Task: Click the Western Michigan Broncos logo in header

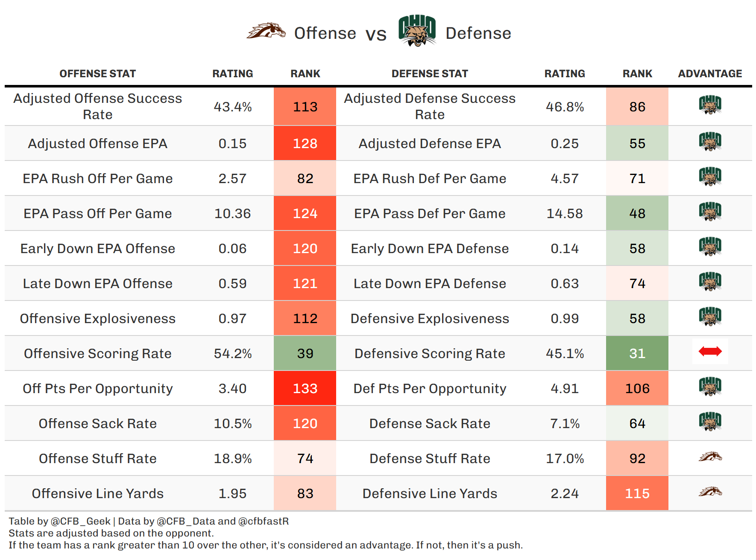Action: click(266, 32)
